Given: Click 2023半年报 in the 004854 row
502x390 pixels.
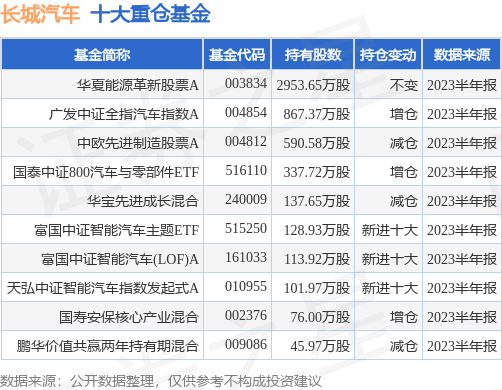Looking at the screenshot, I should [462, 114].
